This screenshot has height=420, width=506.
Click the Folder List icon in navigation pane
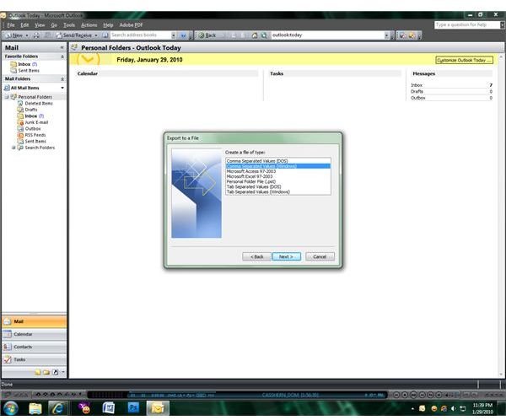click(x=46, y=372)
